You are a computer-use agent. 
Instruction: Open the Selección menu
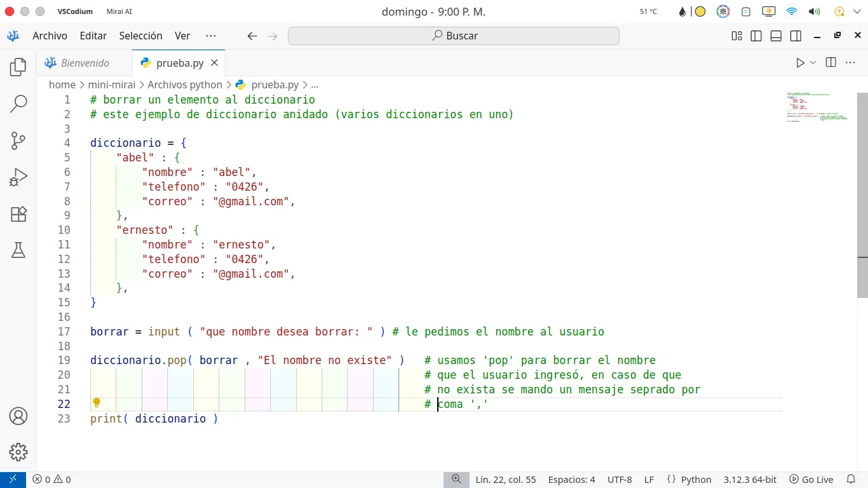pyautogui.click(x=141, y=36)
